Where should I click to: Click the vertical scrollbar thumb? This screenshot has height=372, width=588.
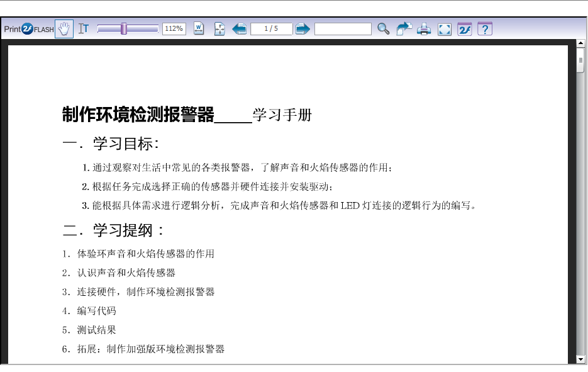click(581, 60)
